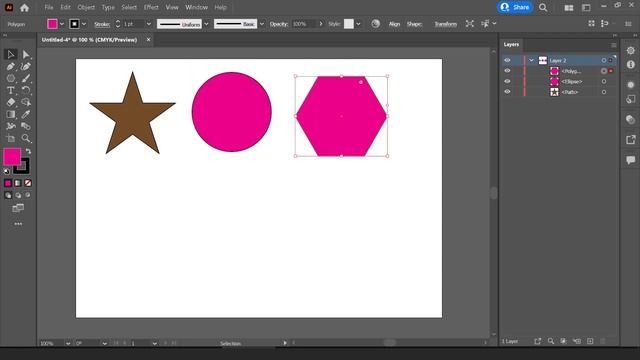Click magenta Fill box in toolbar
Screen dimensions: 640x360
point(12,157)
